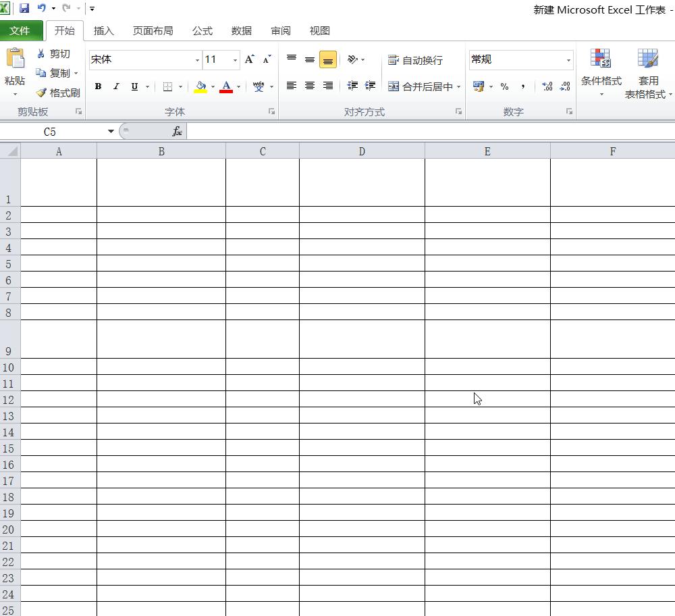The image size is (675, 616).
Task: Open Insert Function next to formula bar
Action: [x=178, y=131]
